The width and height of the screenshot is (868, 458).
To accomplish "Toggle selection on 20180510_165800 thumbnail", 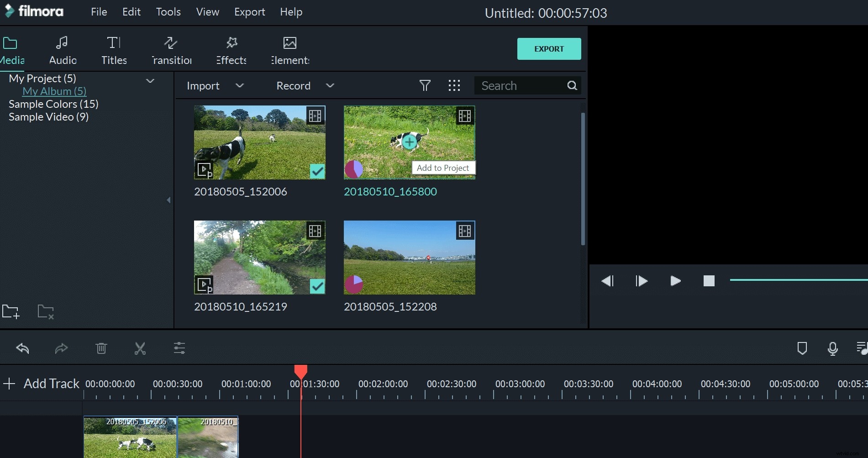I will pos(409,142).
